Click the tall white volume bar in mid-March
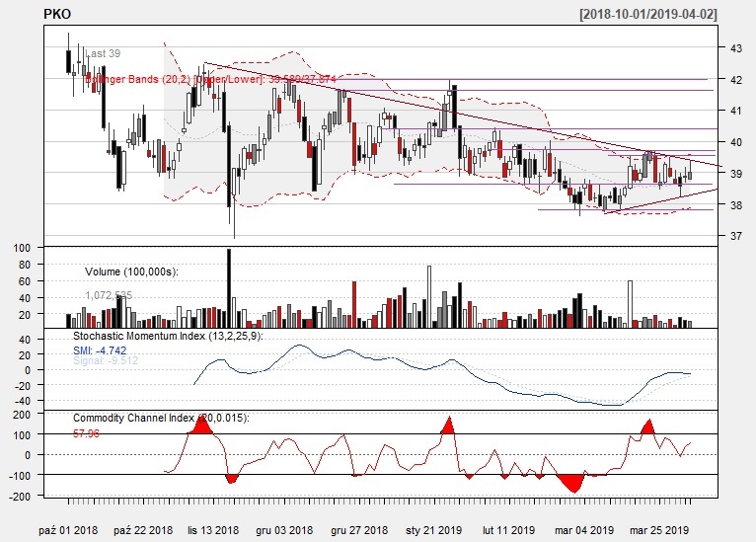The width and height of the screenshot is (756, 542). point(630,304)
